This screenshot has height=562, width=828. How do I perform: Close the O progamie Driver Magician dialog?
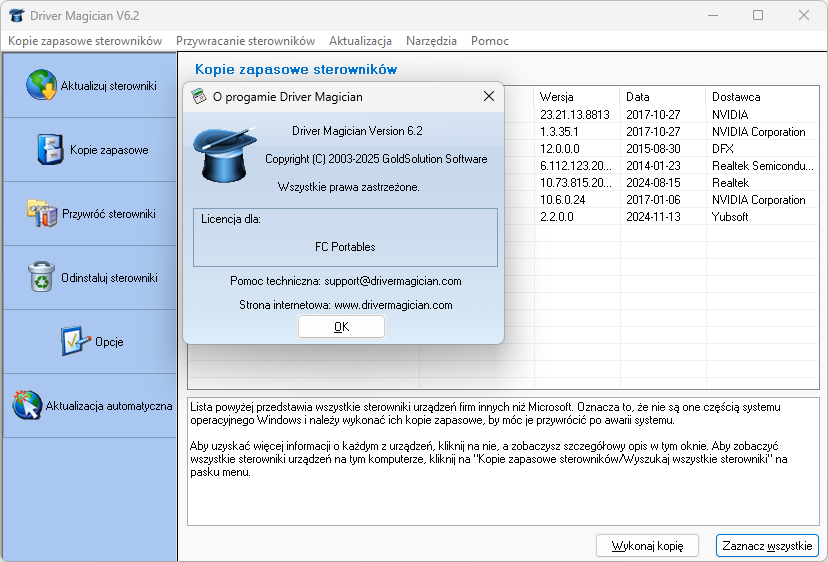tap(489, 96)
